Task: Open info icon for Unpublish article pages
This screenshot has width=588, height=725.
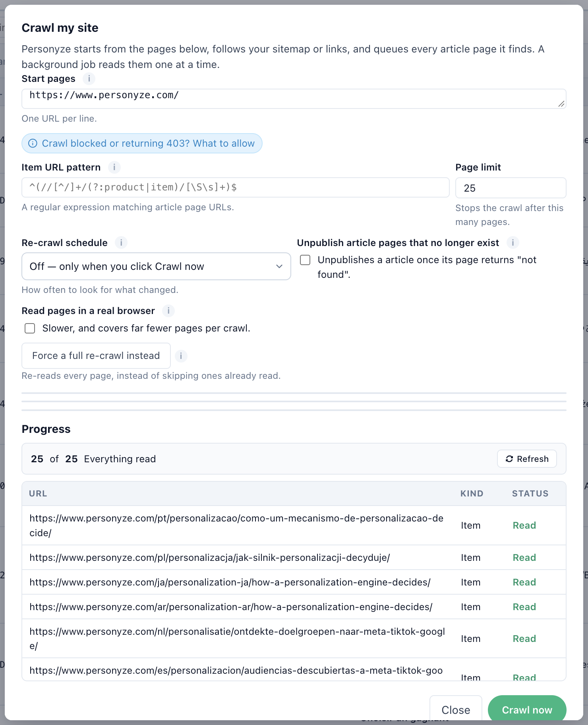Action: 513,242
